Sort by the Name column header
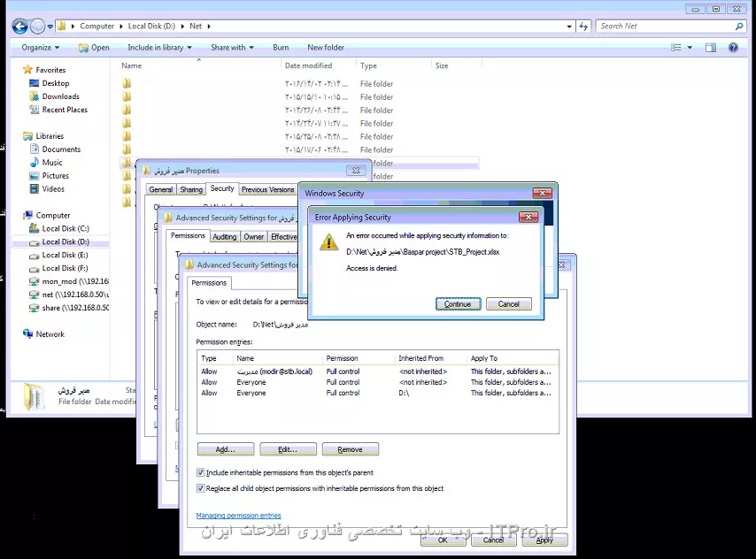The image size is (756, 559). pos(199,65)
